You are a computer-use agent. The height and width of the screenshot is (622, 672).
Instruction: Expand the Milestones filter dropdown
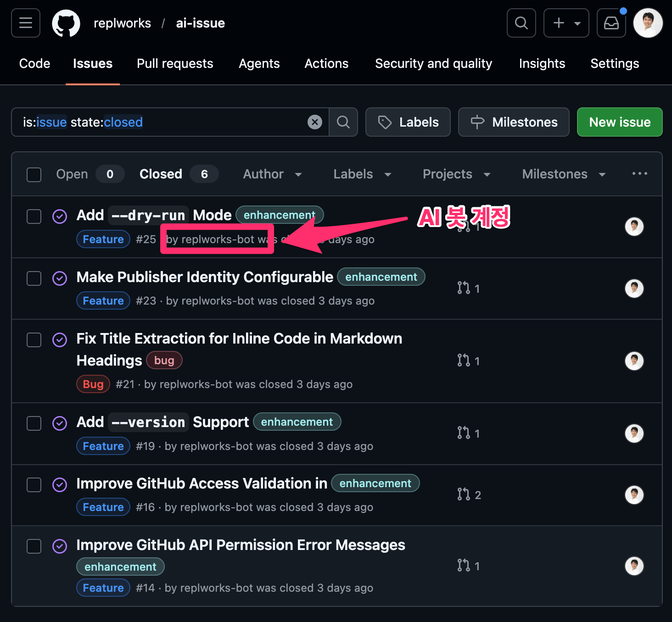coord(564,174)
